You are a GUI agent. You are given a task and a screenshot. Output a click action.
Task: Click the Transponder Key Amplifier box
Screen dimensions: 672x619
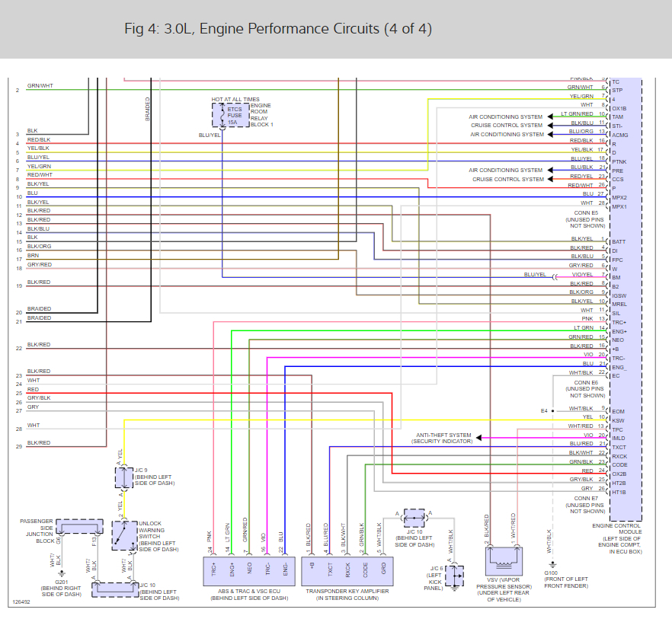point(347,571)
